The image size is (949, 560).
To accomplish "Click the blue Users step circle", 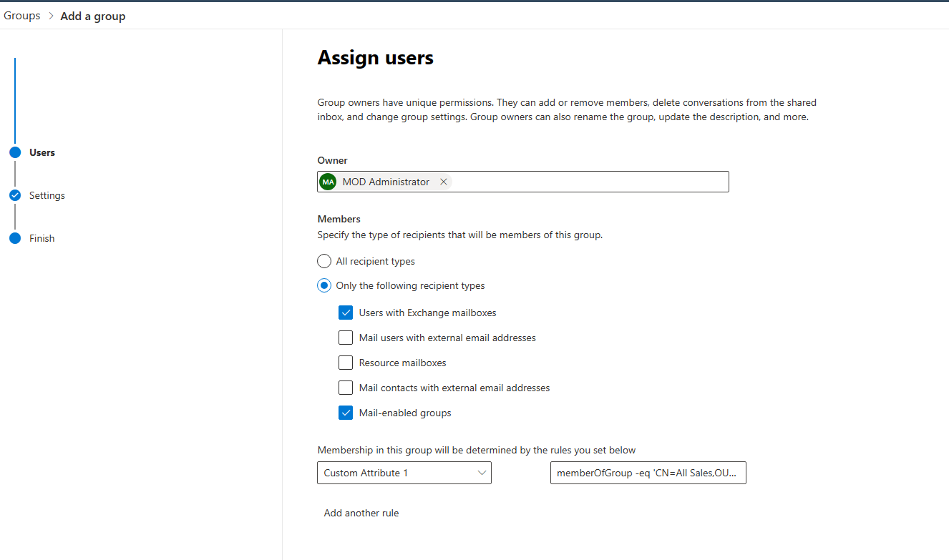I will pyautogui.click(x=15, y=152).
